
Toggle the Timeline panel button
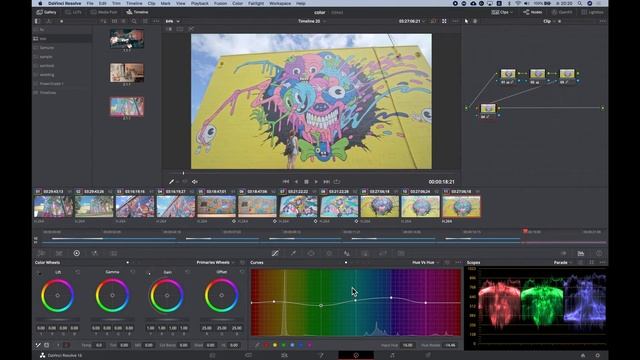point(137,12)
